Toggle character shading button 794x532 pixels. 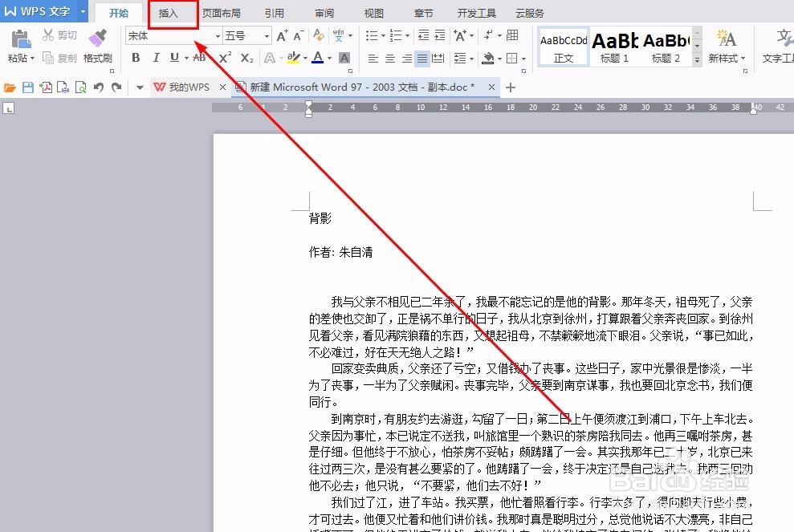(x=344, y=58)
